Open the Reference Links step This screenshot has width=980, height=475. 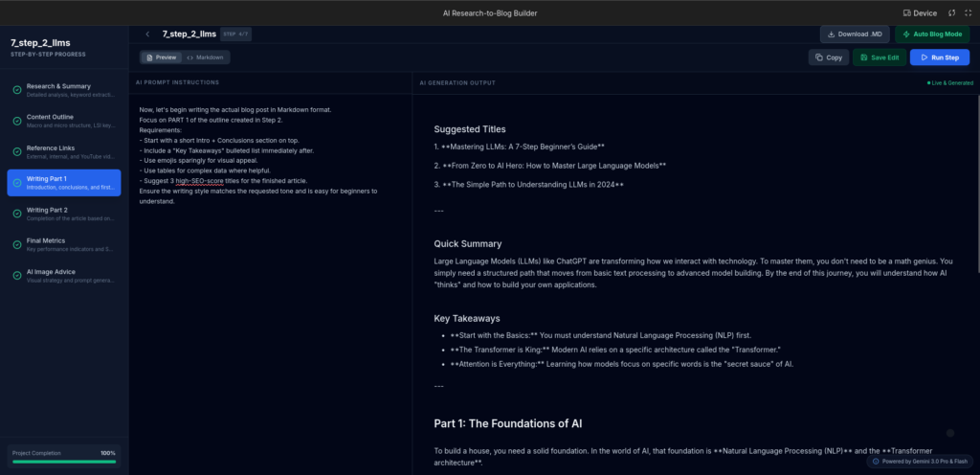pos(64,152)
